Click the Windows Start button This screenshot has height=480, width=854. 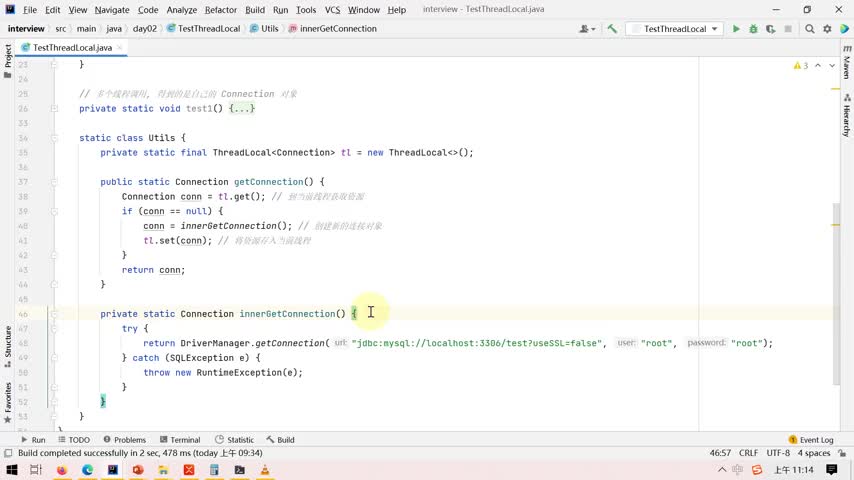(x=11, y=470)
